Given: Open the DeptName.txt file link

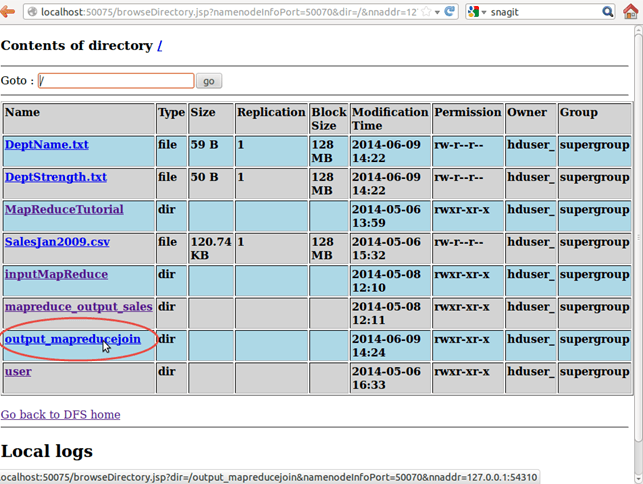Looking at the screenshot, I should [46, 145].
